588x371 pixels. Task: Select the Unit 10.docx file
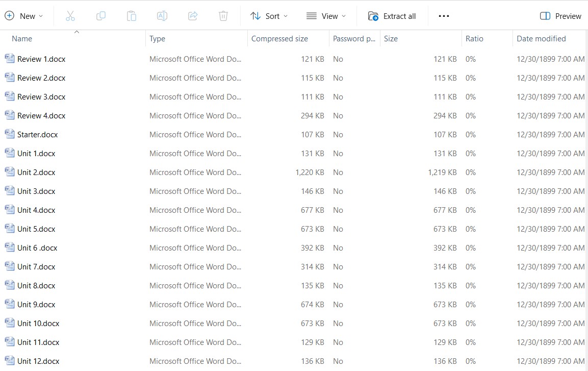38,324
